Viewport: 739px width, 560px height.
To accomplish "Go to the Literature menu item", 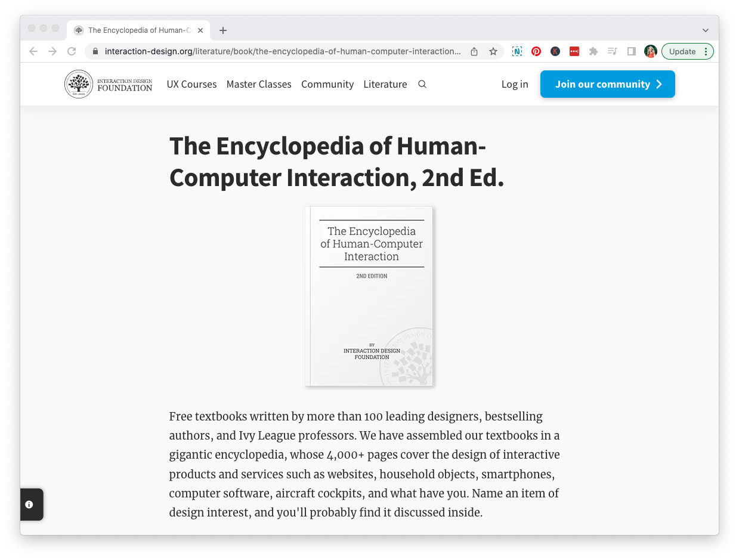I will [385, 84].
